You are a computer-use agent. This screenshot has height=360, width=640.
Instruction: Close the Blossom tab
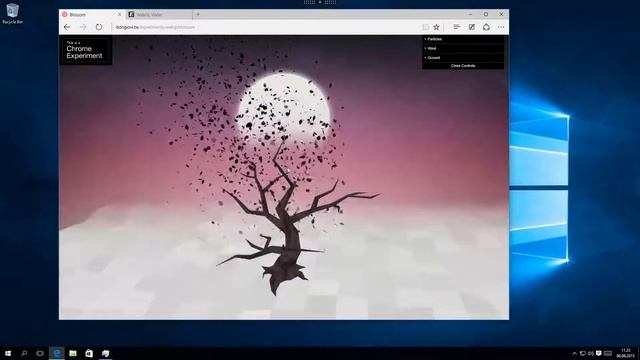point(120,14)
